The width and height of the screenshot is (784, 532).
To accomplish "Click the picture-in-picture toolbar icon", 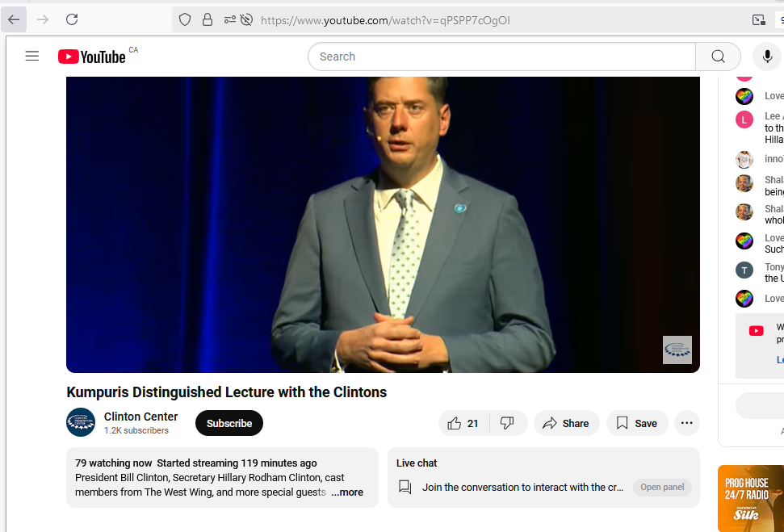I will (758, 20).
